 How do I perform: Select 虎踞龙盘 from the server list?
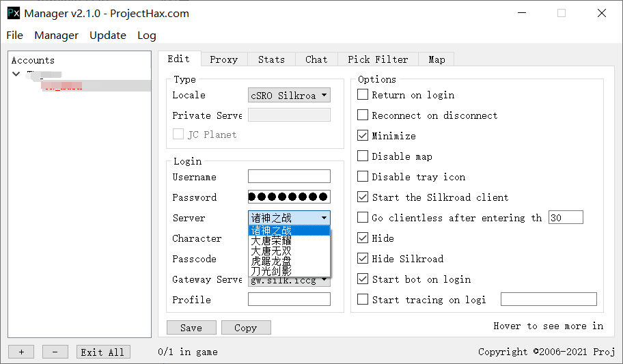pyautogui.click(x=271, y=261)
